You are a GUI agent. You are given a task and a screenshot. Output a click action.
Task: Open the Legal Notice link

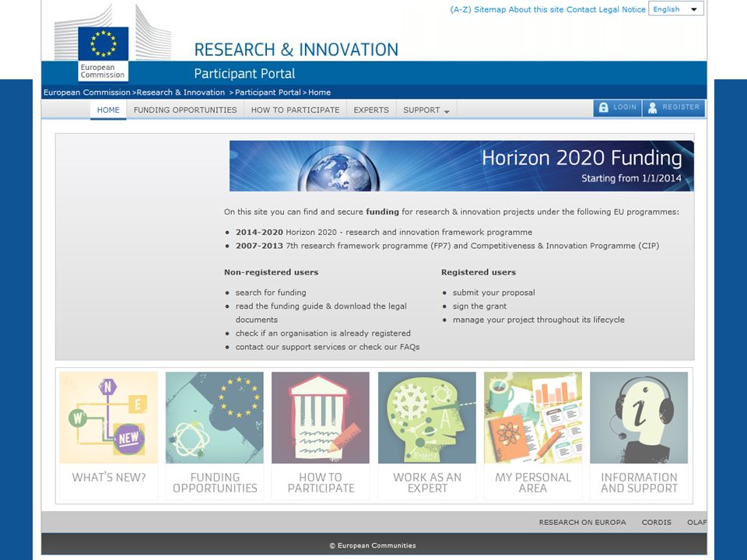coord(621,9)
